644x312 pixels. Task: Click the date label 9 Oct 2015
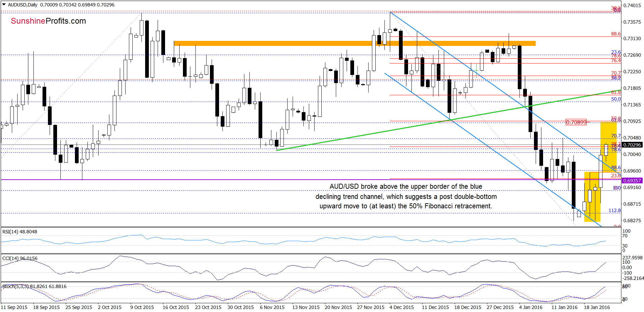[x=142, y=307]
